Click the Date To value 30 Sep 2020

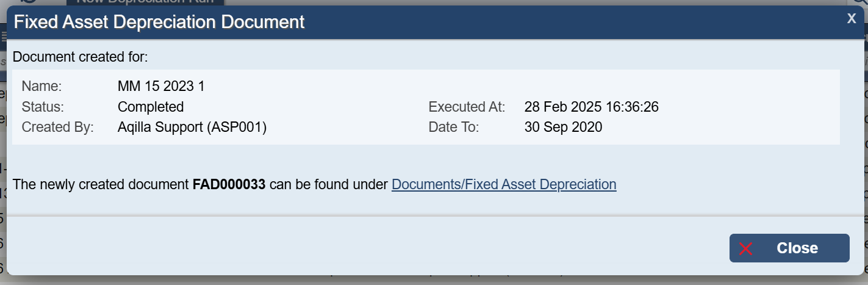pyautogui.click(x=563, y=127)
